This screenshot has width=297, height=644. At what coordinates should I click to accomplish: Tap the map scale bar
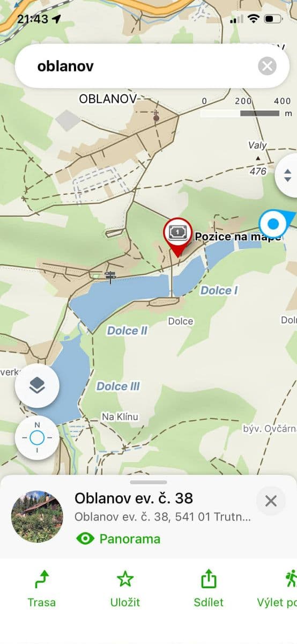[x=240, y=113]
